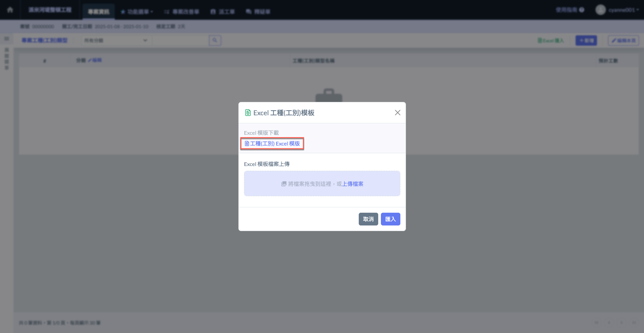Click the magnifier search icon button
Image resolution: width=644 pixels, height=333 pixels.
(x=215, y=40)
